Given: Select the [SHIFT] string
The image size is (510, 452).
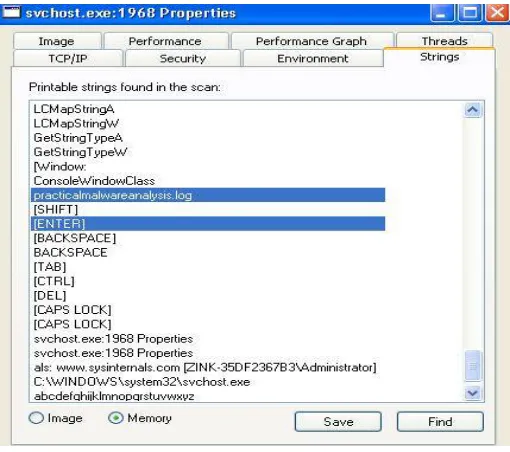Looking at the screenshot, I should tap(208, 209).
